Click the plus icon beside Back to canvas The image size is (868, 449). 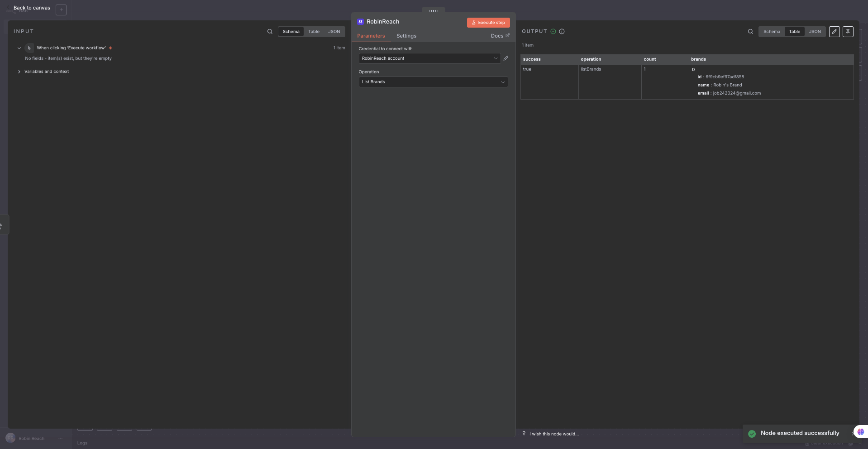click(61, 10)
